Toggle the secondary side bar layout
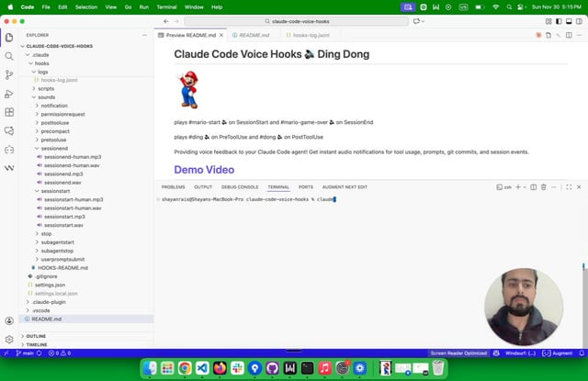The width and height of the screenshot is (588, 381). [579, 21]
